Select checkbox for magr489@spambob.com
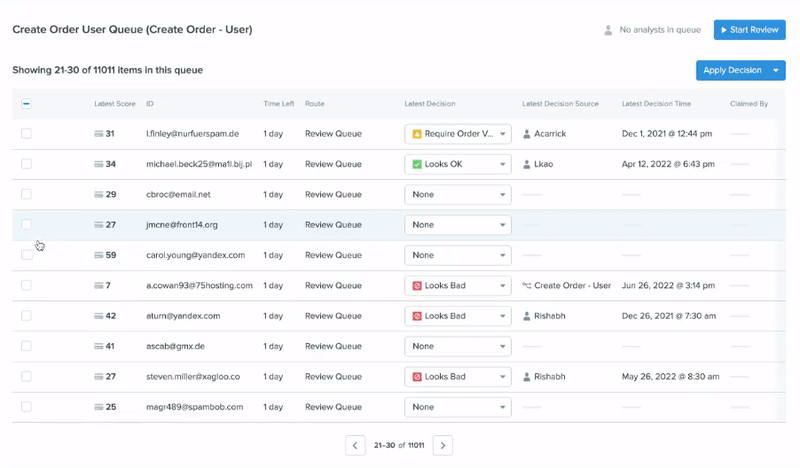This screenshot has width=800, height=468. pyautogui.click(x=27, y=407)
